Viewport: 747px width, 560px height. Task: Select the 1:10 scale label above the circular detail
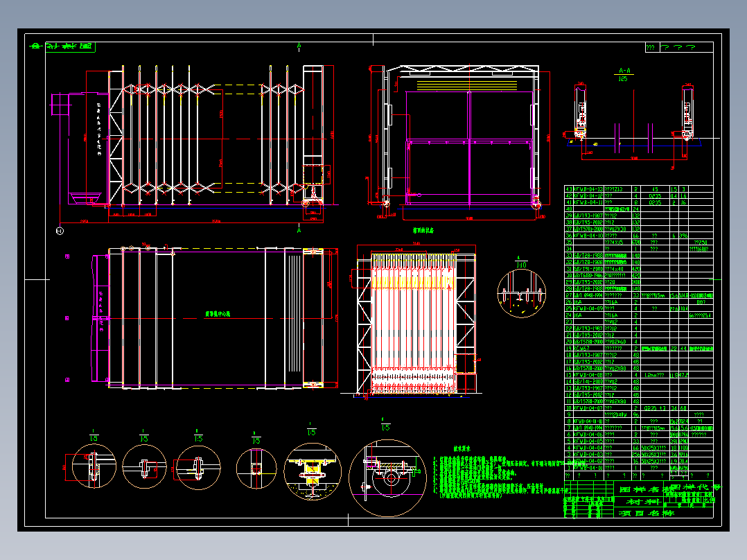pos(521,265)
